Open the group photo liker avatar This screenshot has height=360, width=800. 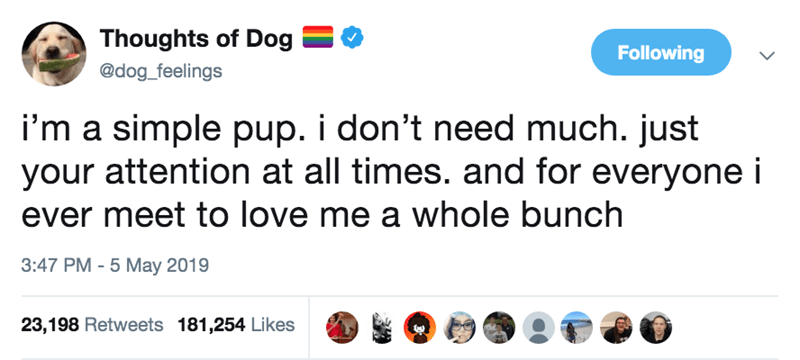coord(498,327)
